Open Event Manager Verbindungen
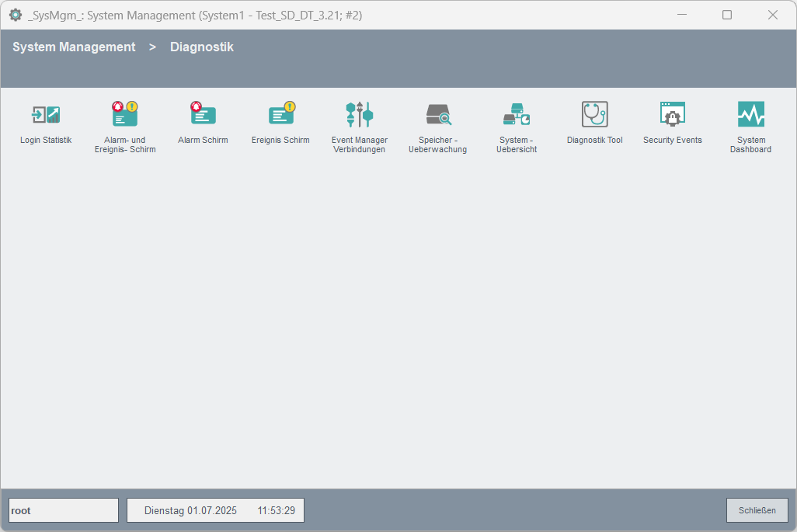 pos(360,115)
